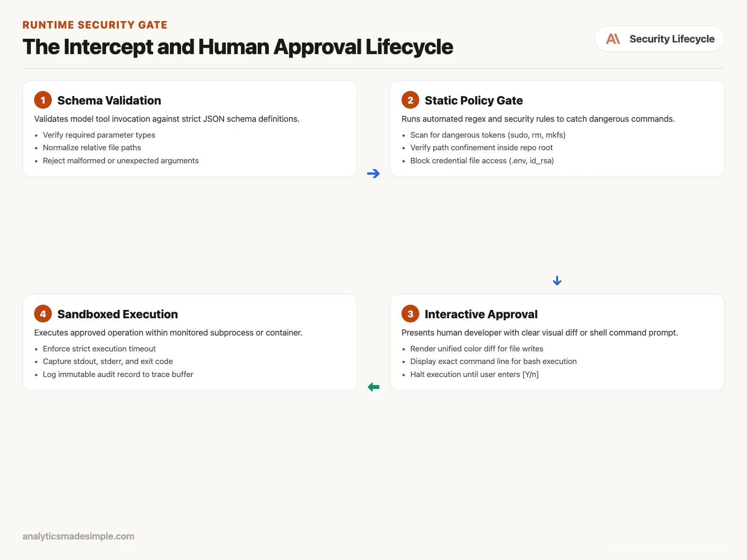Click "Normalize relative file paths" bullet

(92, 147)
